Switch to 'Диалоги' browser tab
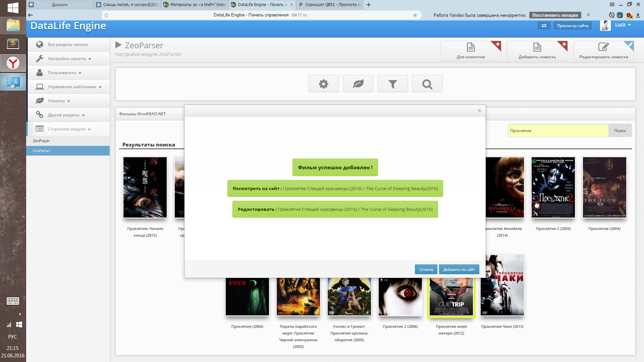Screen dimensions: 644x362 pyautogui.click(x=60, y=5)
